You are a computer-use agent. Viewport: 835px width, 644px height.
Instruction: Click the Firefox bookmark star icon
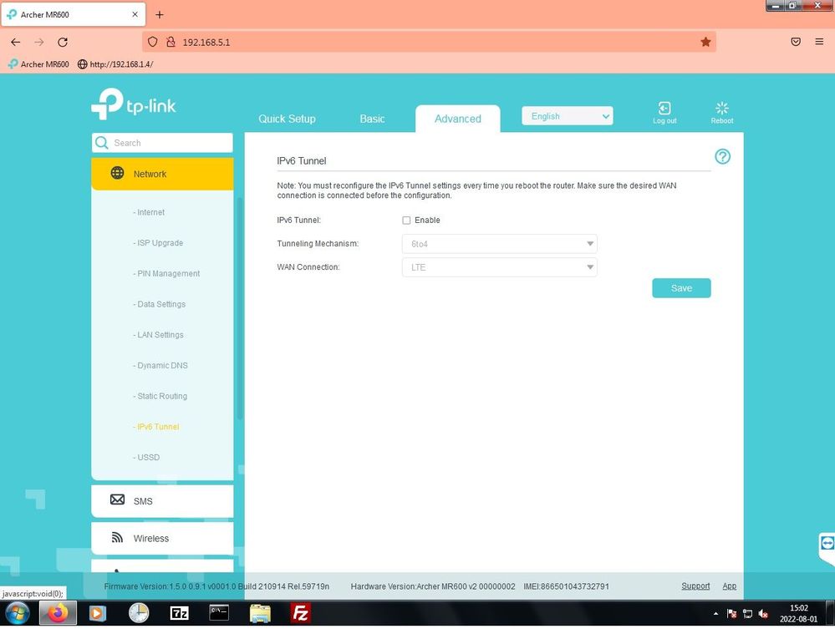pos(705,42)
